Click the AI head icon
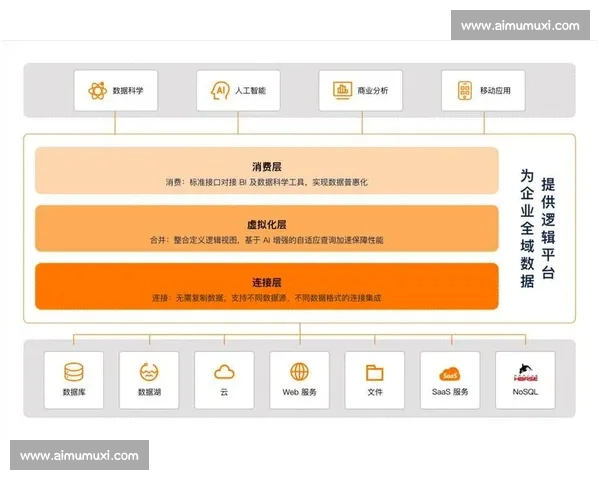Screen dimensions: 600x480 pyautogui.click(x=220, y=91)
